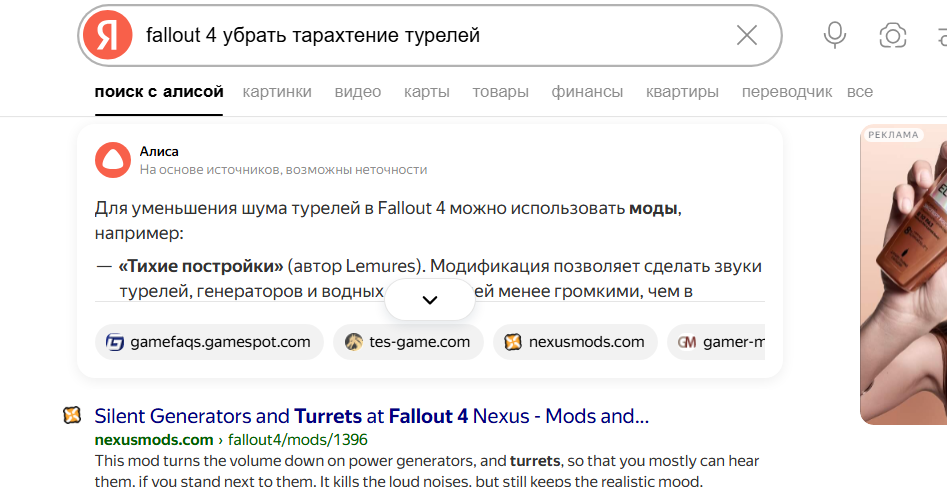Click the Nexus Mods favicon beside result
The height and width of the screenshot is (487, 947).
(x=72, y=415)
